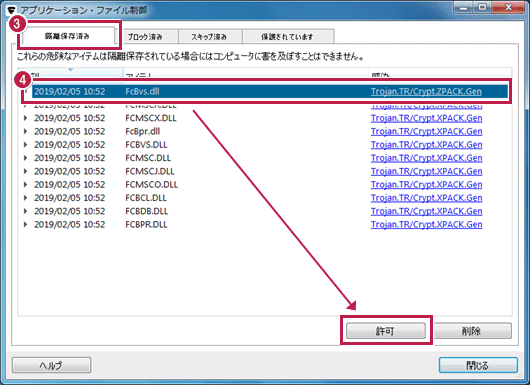The width and height of the screenshot is (530, 385).
Task: Click the date in the FCBPR.DLL row
Action: pos(70,224)
